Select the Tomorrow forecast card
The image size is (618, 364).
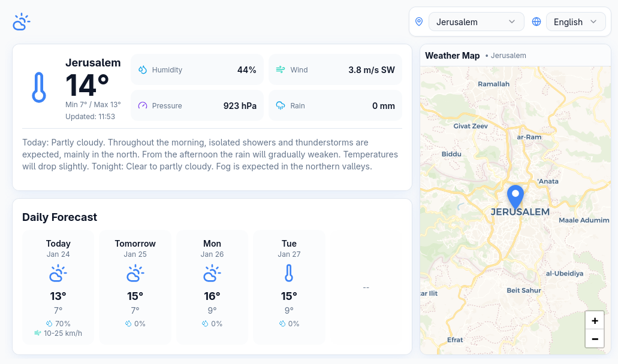pos(135,287)
